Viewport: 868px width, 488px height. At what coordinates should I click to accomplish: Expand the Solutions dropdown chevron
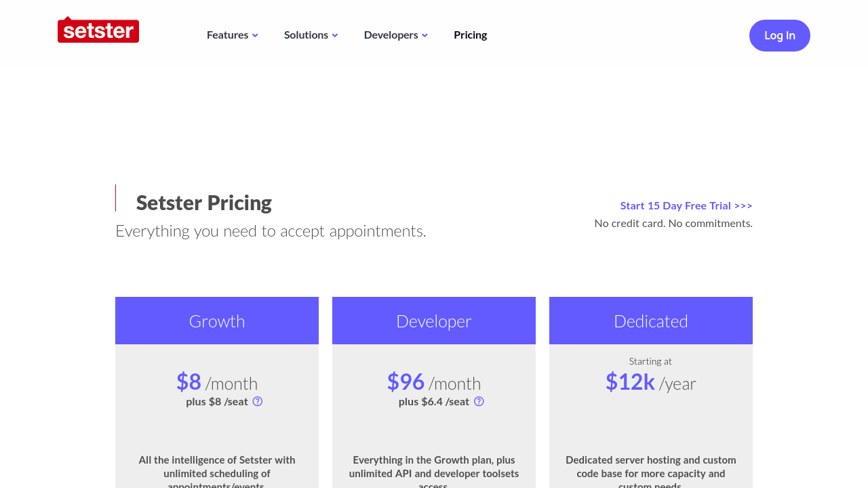click(x=335, y=35)
